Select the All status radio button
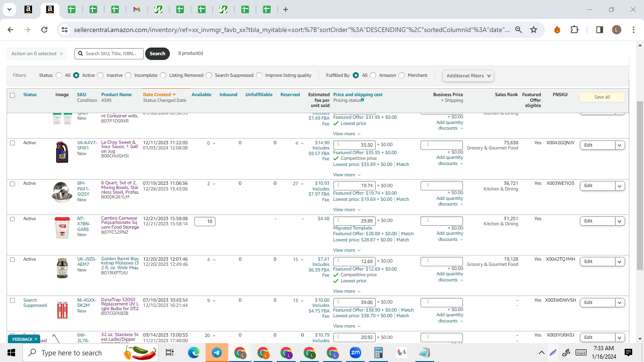The image size is (644, 362). 59,75
